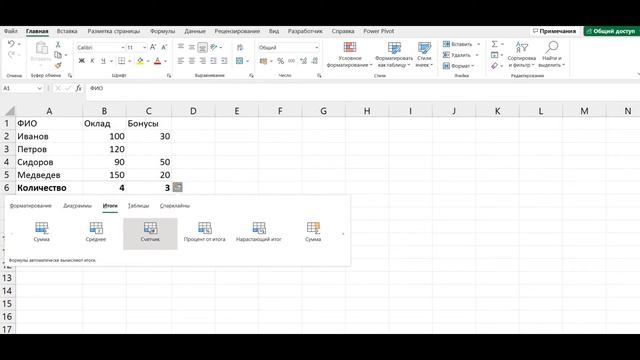
Task: Open the Общий number format dropdown
Action: point(316,48)
